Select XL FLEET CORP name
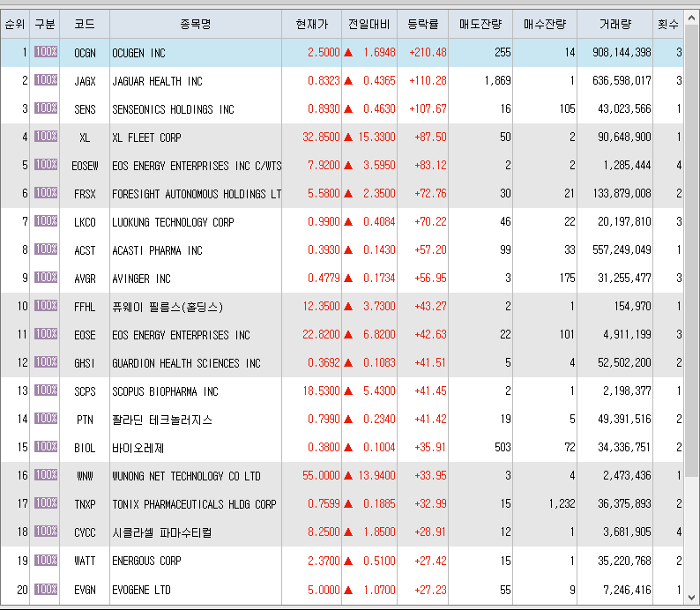Image resolution: width=700 pixels, height=610 pixels. coord(146,138)
